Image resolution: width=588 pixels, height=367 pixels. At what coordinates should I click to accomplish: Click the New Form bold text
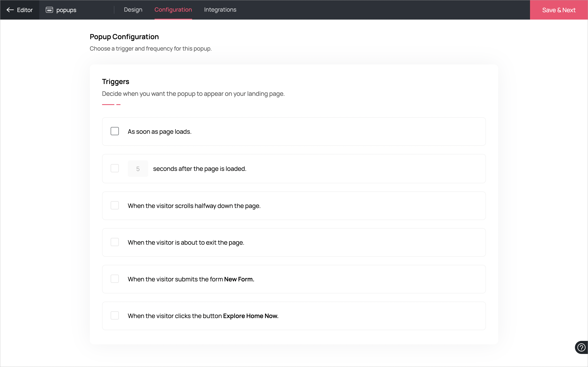click(239, 279)
